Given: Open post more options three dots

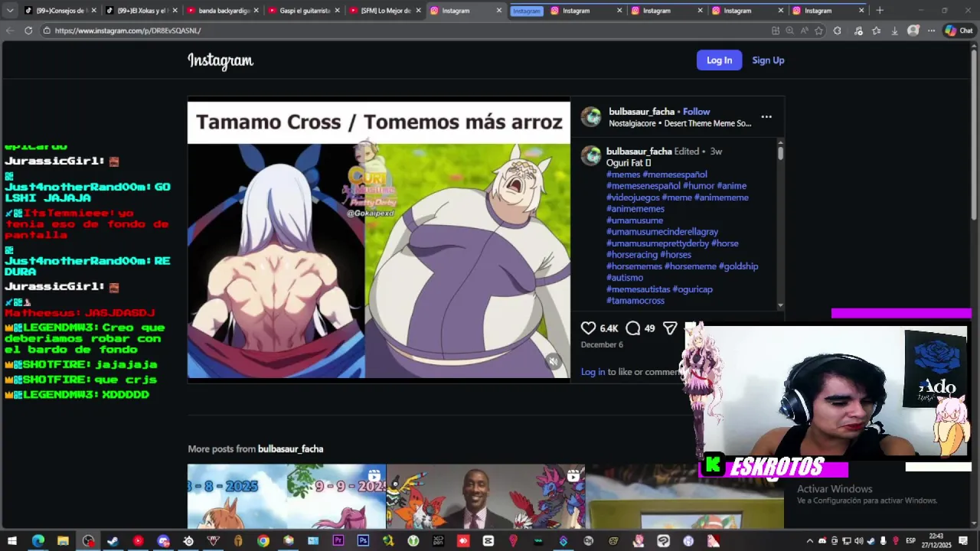Looking at the screenshot, I should click(x=766, y=117).
